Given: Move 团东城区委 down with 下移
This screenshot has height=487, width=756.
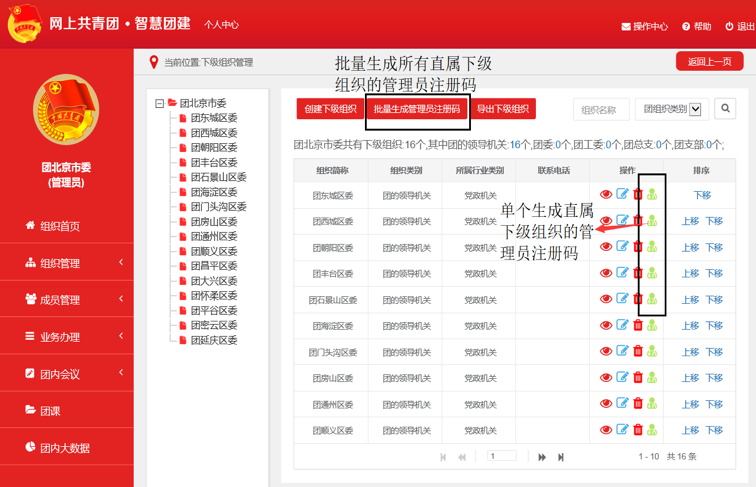Looking at the screenshot, I should [702, 195].
